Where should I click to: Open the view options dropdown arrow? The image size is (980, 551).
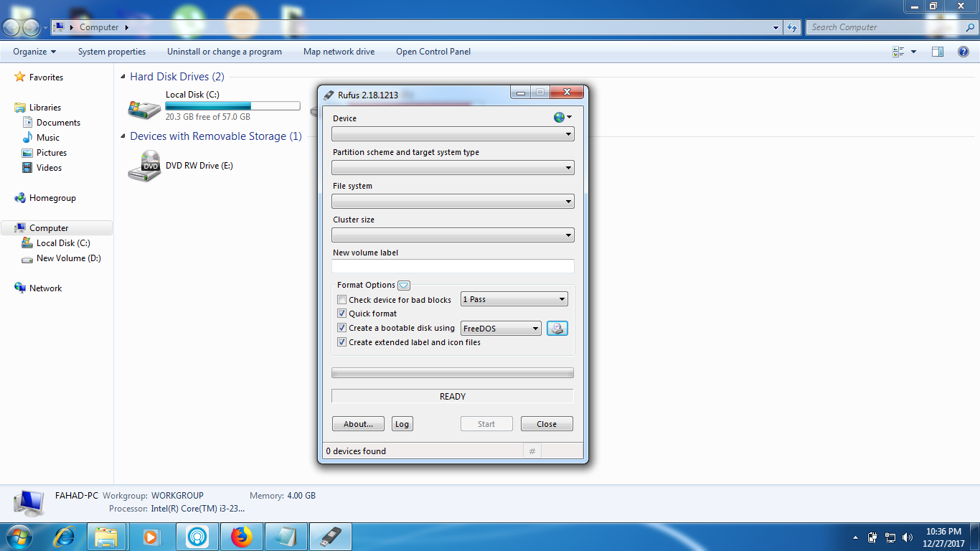[x=913, y=52]
